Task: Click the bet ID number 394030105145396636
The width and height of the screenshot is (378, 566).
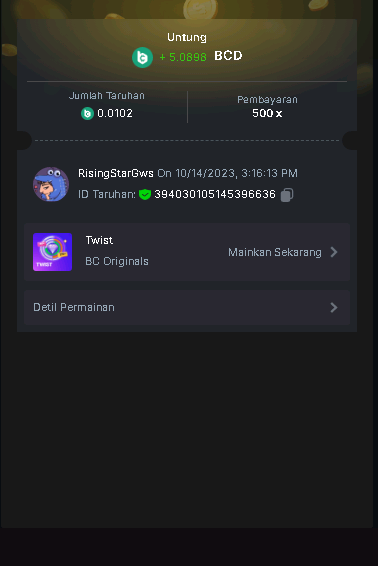Action: pyautogui.click(x=215, y=194)
